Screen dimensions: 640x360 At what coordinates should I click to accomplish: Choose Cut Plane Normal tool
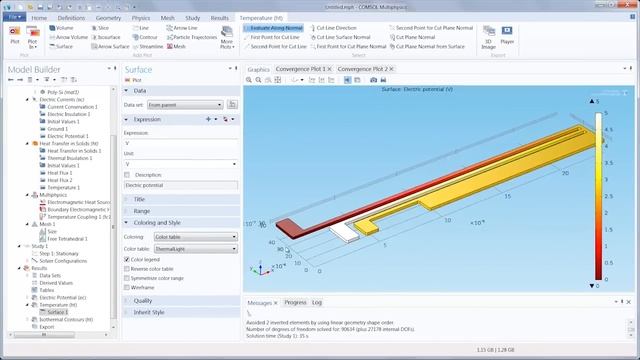[x=412, y=37]
